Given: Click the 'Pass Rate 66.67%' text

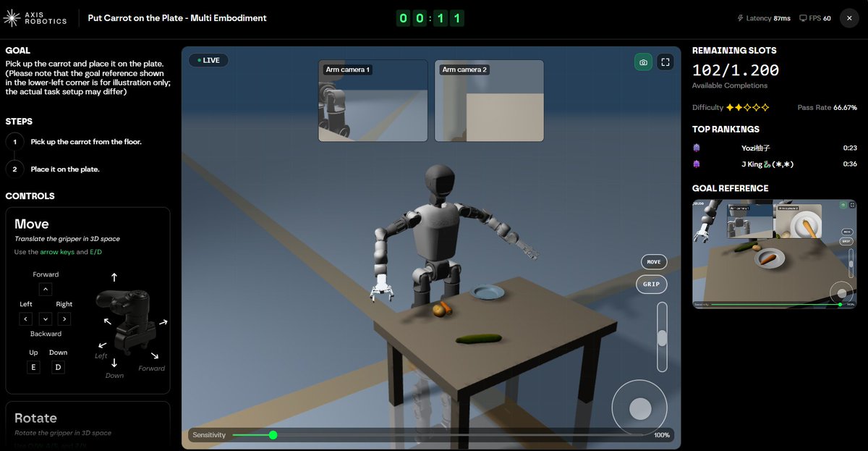Looking at the screenshot, I should (827, 107).
